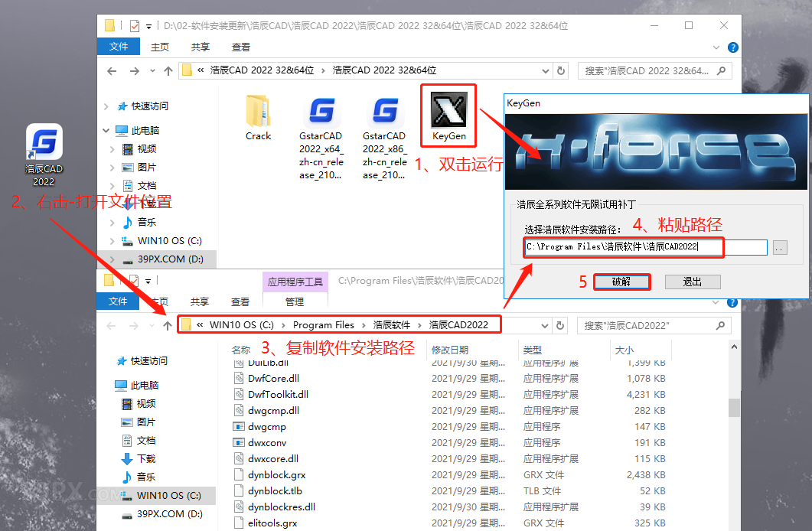Select the GstarCAD 2022_x64 installer icon
This screenshot has height=531, width=812.
click(321, 111)
